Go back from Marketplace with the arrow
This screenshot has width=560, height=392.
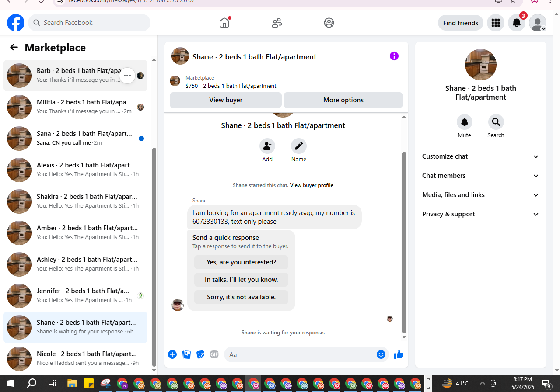point(14,48)
